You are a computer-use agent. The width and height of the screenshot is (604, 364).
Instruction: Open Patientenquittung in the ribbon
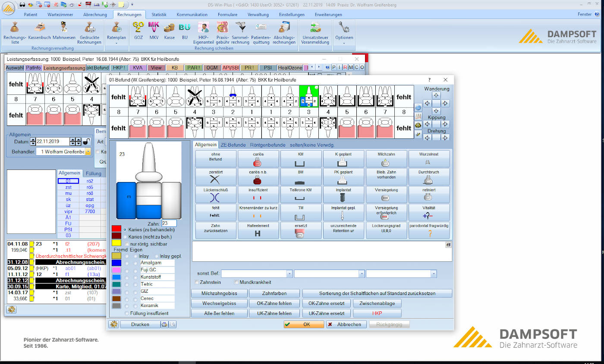click(x=261, y=32)
